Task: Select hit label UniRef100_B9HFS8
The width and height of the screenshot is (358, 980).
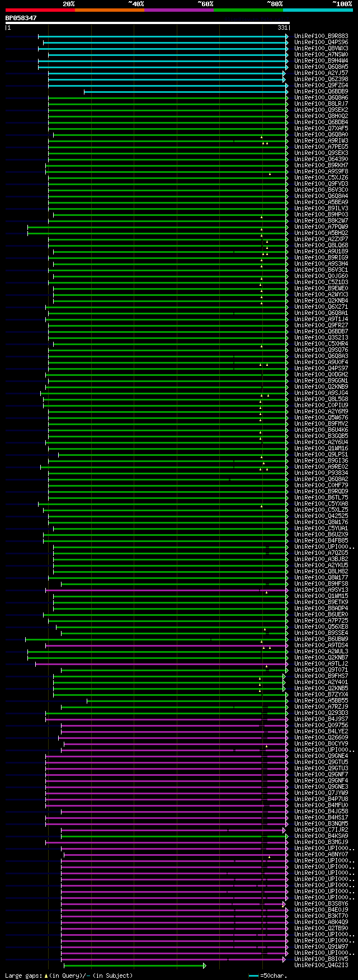Action: 321,584
